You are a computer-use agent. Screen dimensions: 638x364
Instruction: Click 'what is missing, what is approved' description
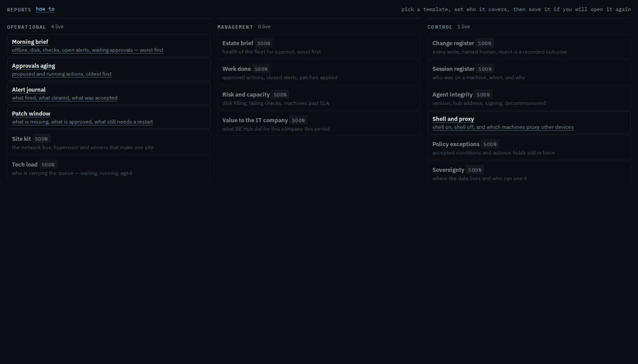click(82, 122)
